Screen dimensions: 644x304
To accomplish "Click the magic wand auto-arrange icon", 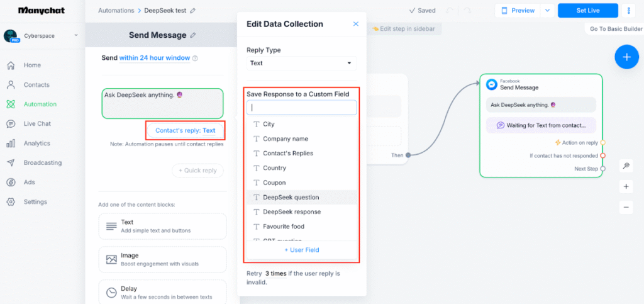I will coord(626,166).
